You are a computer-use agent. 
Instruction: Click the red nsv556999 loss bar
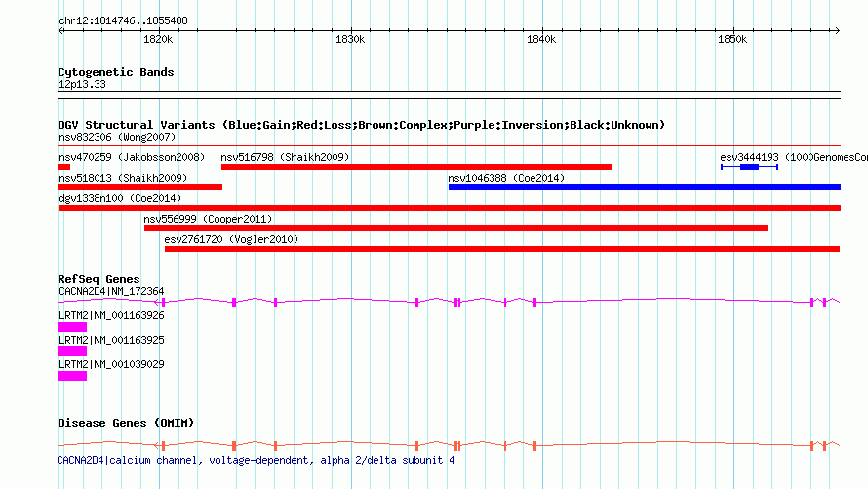tap(455, 228)
